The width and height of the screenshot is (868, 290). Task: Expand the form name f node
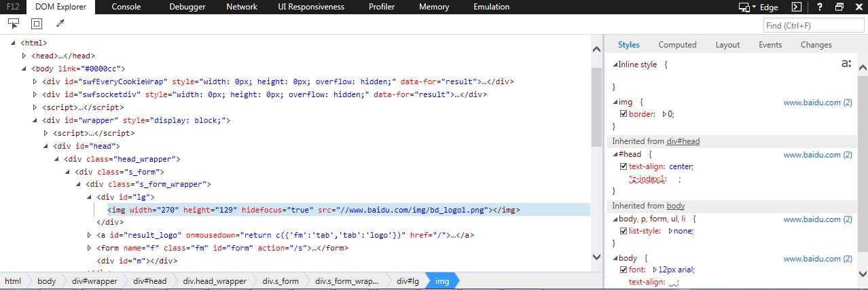pos(90,248)
